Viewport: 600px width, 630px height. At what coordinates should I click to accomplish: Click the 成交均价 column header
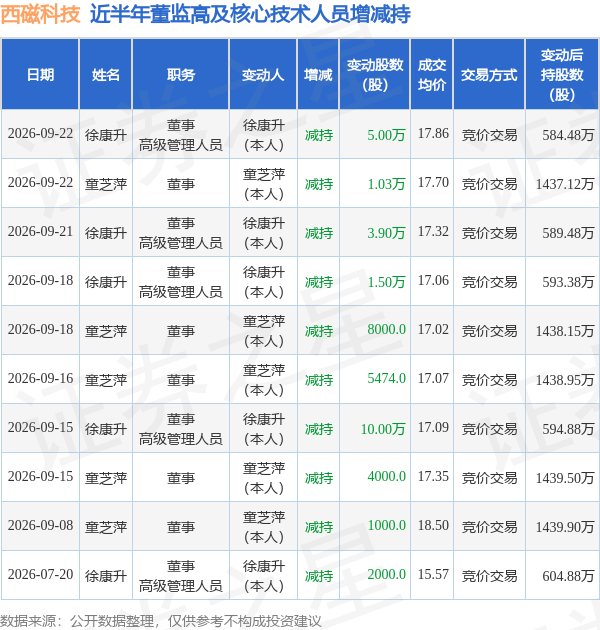point(432,75)
